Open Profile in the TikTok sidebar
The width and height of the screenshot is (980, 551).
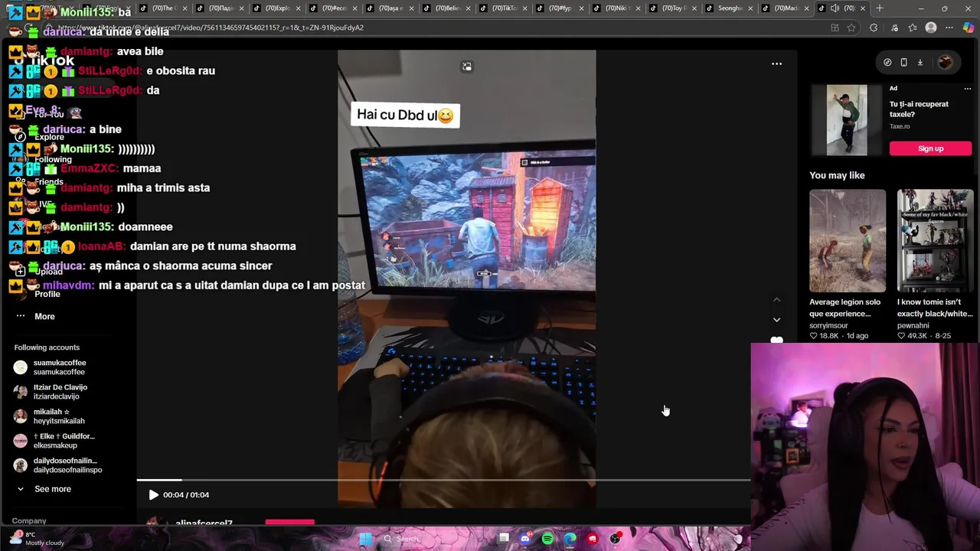(x=47, y=294)
